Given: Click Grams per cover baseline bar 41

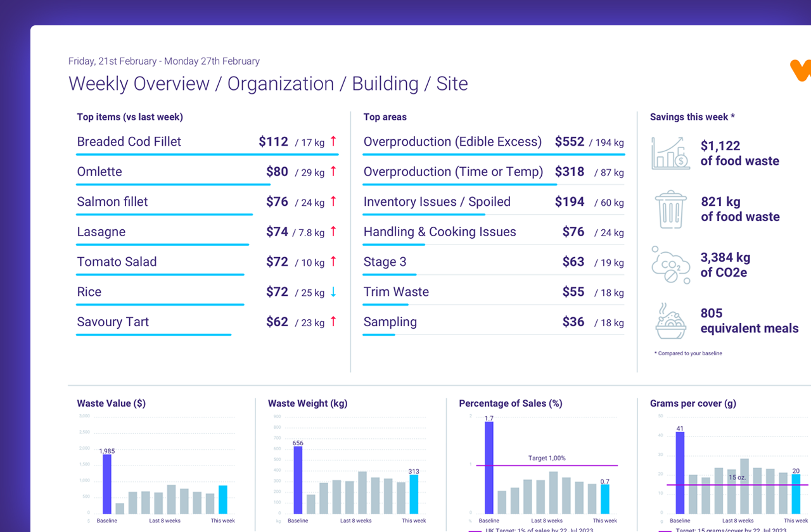Looking at the screenshot, I should [680, 472].
